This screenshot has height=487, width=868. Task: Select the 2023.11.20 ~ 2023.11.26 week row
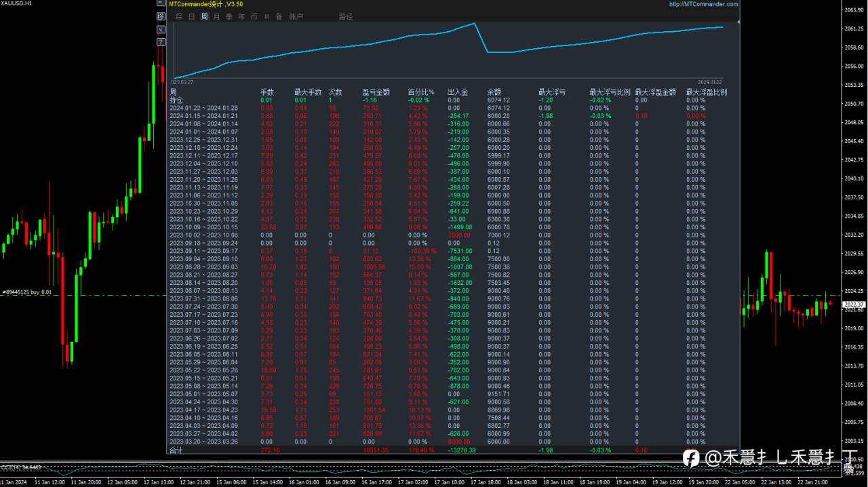pos(453,179)
